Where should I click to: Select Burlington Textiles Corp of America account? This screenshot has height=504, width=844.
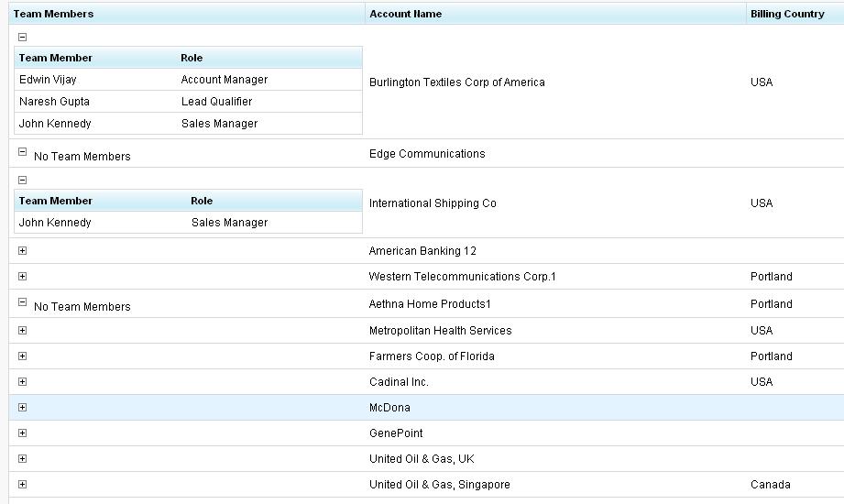tap(457, 82)
